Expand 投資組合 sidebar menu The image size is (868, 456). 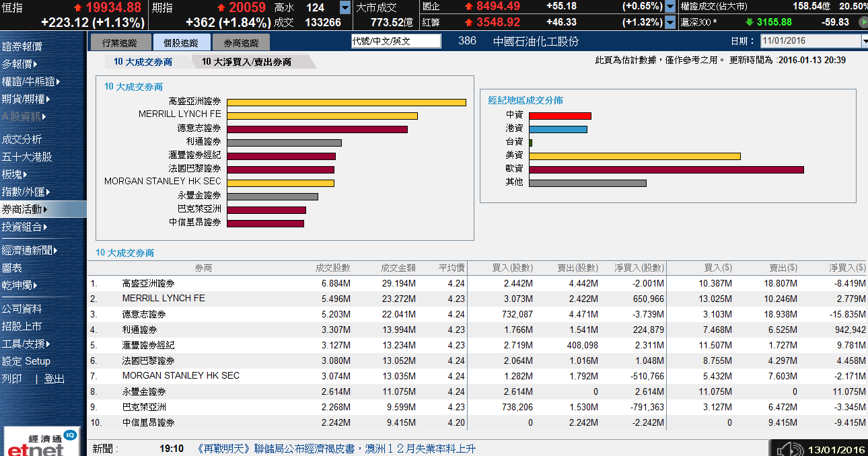pyautogui.click(x=25, y=227)
